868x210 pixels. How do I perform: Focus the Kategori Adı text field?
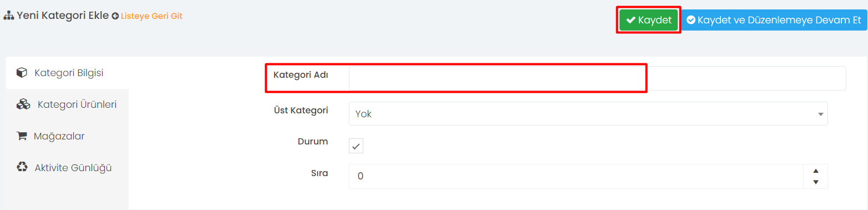tap(597, 78)
